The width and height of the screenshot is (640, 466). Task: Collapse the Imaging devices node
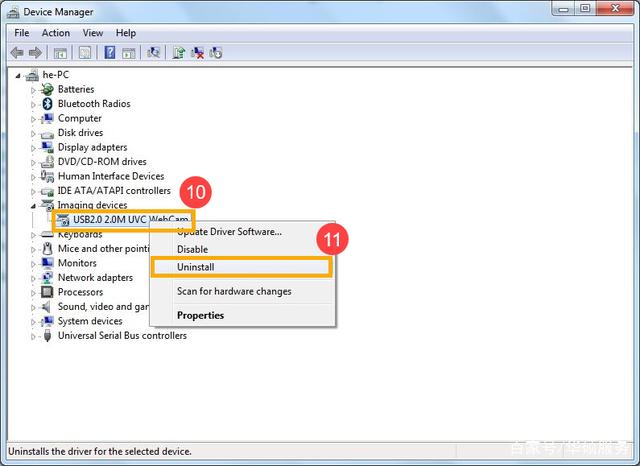[33, 206]
